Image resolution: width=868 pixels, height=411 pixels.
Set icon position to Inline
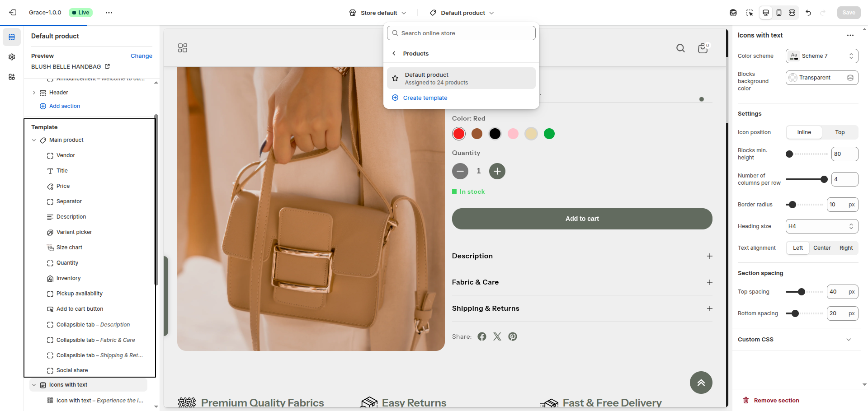pos(804,132)
